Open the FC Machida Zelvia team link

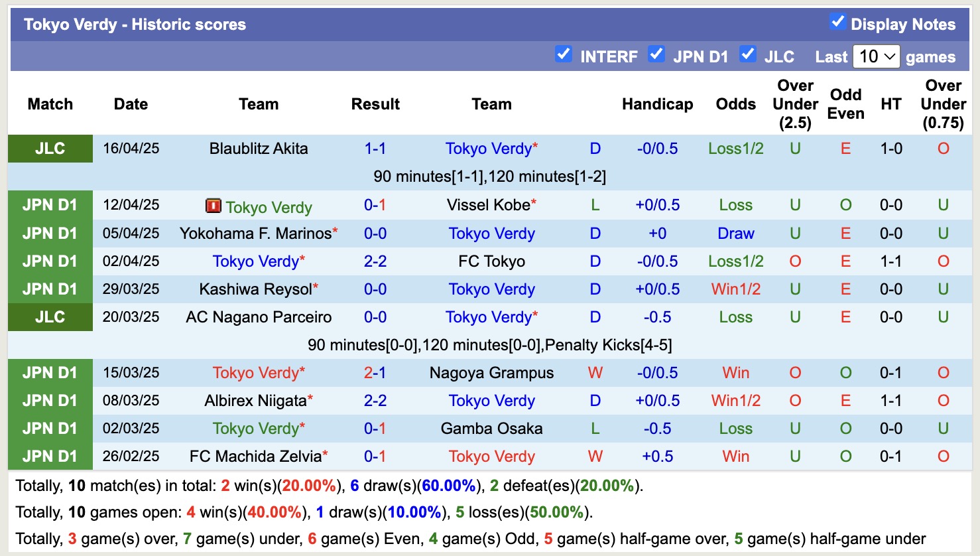point(255,456)
